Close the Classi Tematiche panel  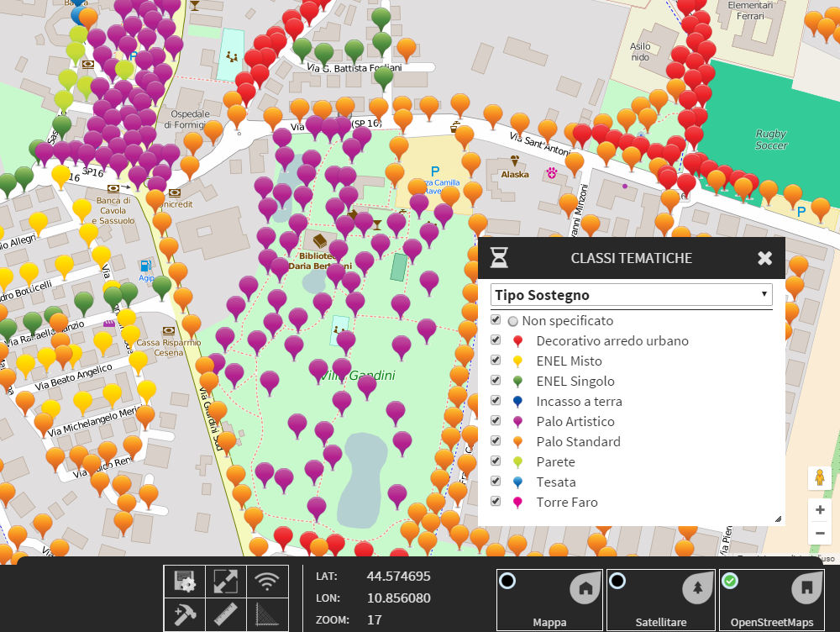[764, 258]
